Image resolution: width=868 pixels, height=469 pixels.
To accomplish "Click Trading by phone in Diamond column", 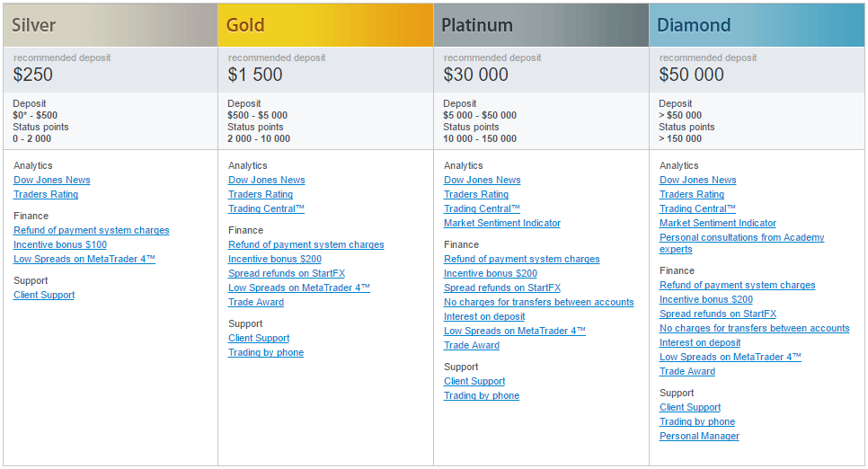I will pyautogui.click(x=697, y=422).
